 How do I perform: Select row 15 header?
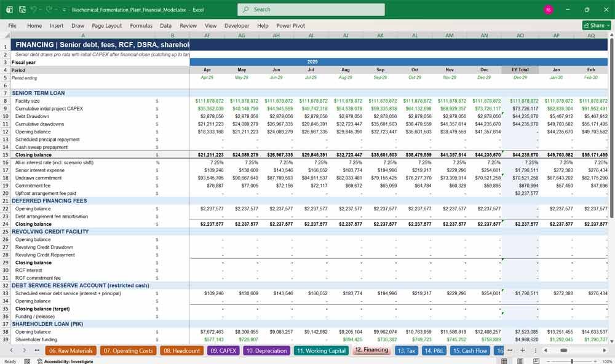click(6, 155)
